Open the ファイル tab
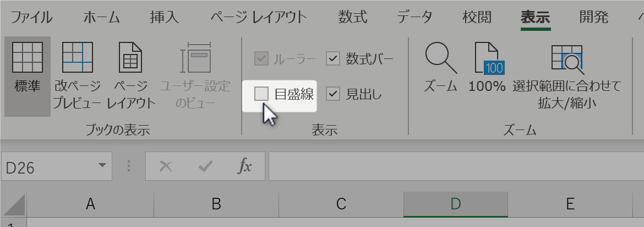 31,17
